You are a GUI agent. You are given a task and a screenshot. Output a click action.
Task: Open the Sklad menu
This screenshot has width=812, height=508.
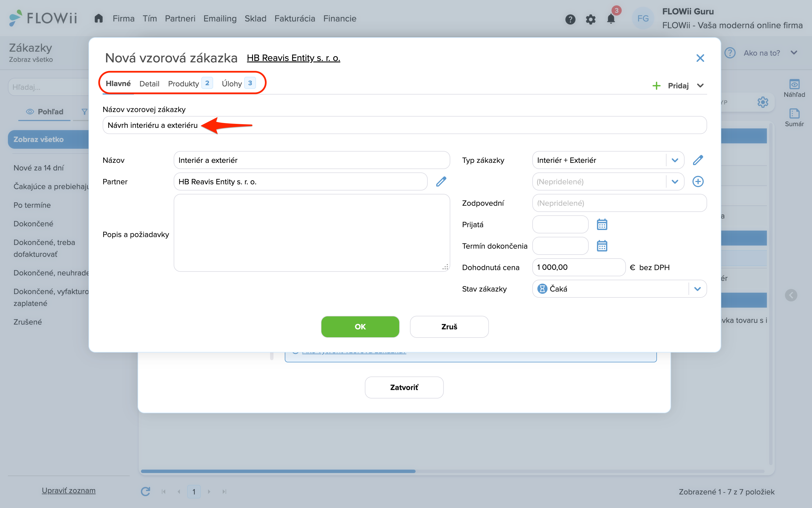pyautogui.click(x=255, y=18)
